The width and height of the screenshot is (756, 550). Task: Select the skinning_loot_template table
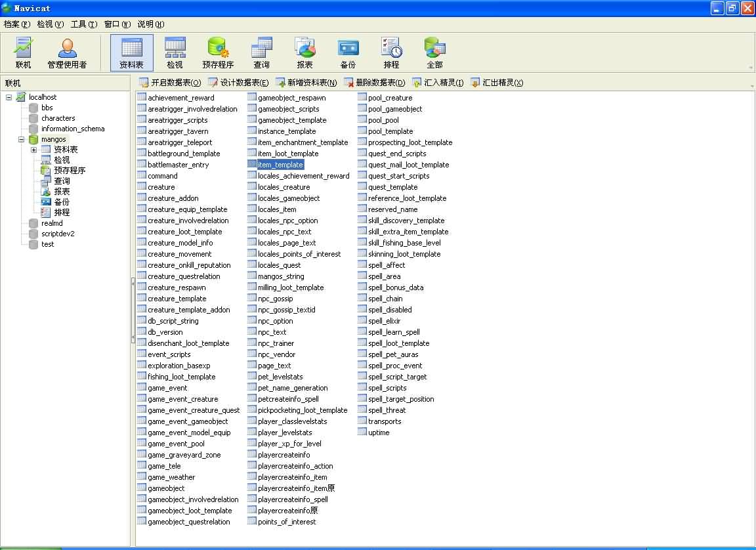click(x=404, y=254)
